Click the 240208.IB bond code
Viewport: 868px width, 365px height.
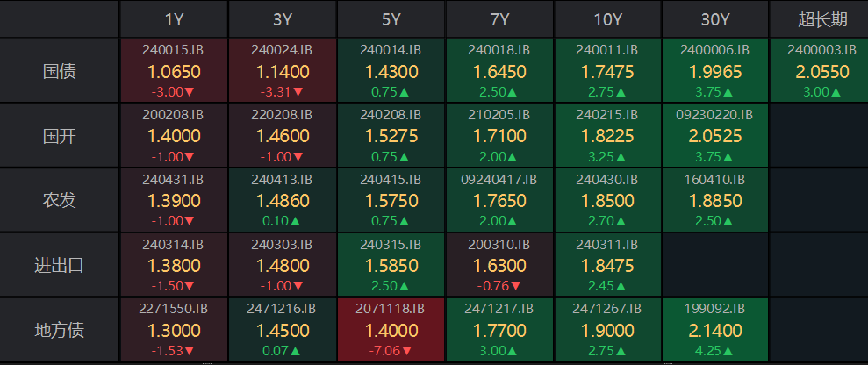tap(391, 114)
